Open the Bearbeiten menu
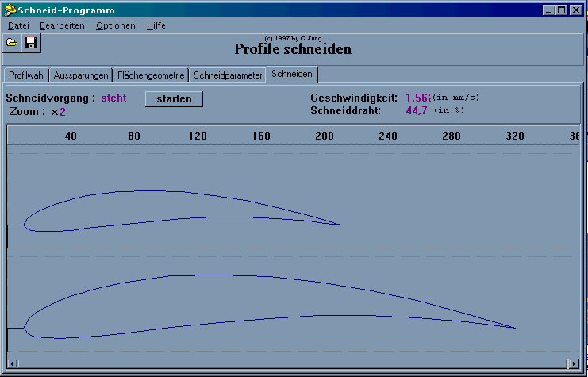 point(62,25)
